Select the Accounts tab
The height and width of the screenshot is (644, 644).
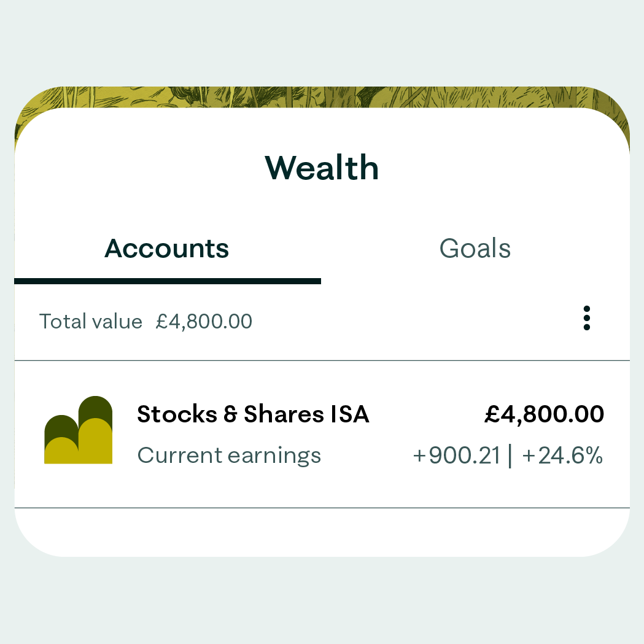coord(167,249)
